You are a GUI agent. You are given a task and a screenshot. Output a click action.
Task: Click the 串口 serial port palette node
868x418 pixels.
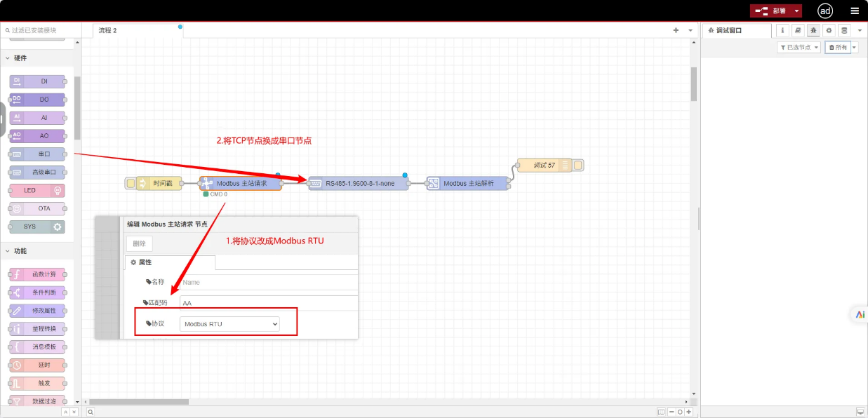click(39, 154)
